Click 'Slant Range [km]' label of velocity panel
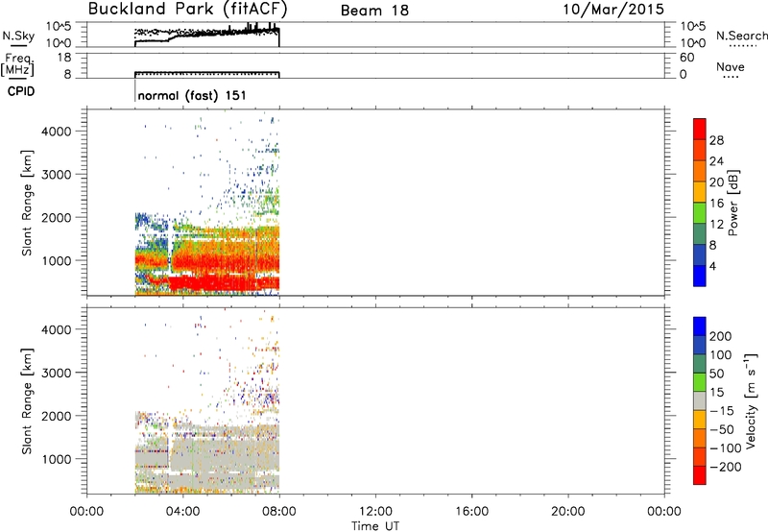768x532 pixels. pyautogui.click(x=27, y=401)
